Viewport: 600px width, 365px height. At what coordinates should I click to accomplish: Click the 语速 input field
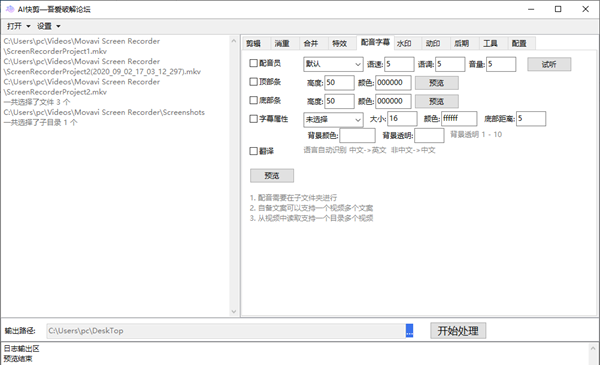tap(399, 64)
